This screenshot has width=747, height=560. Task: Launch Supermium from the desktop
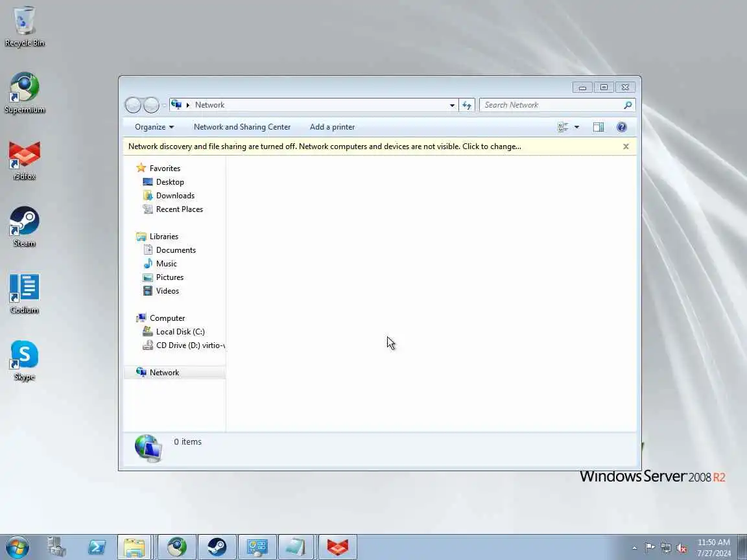tap(24, 93)
